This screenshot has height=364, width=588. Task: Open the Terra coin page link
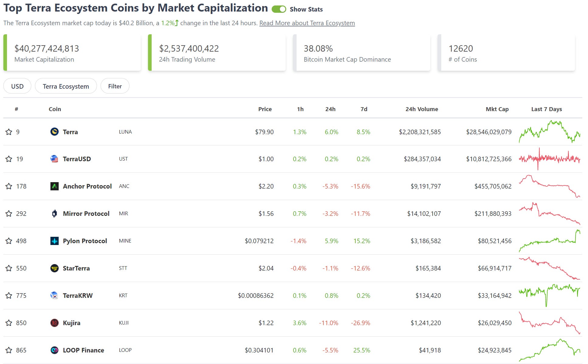[70, 132]
